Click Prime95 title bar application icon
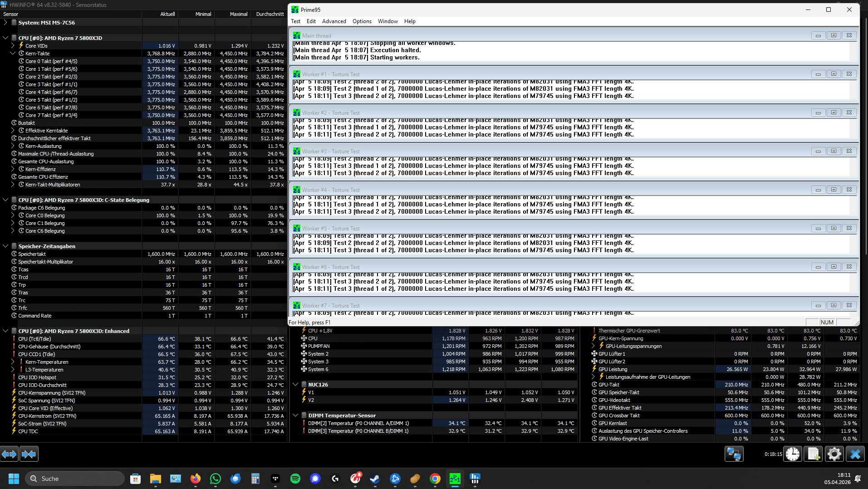 pos(295,10)
